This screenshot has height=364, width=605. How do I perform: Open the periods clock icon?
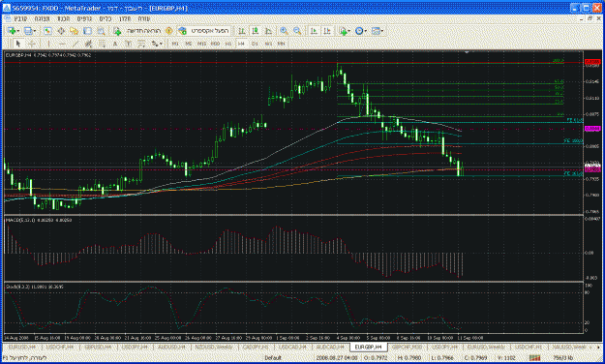(359, 31)
